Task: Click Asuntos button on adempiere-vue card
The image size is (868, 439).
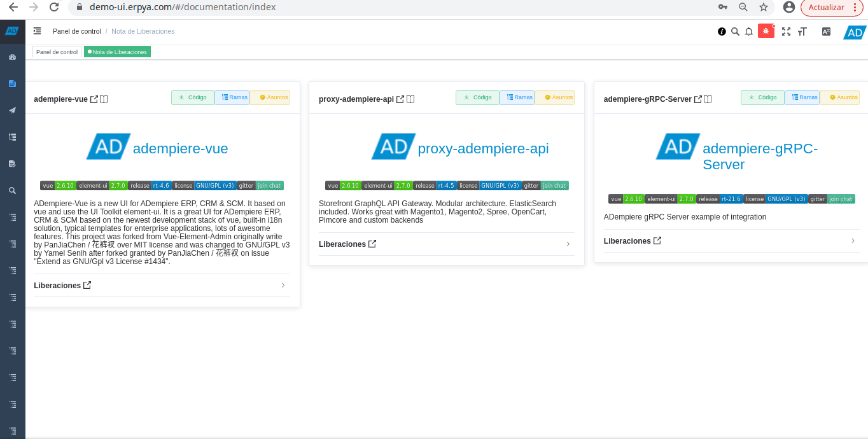Action: tap(270, 97)
